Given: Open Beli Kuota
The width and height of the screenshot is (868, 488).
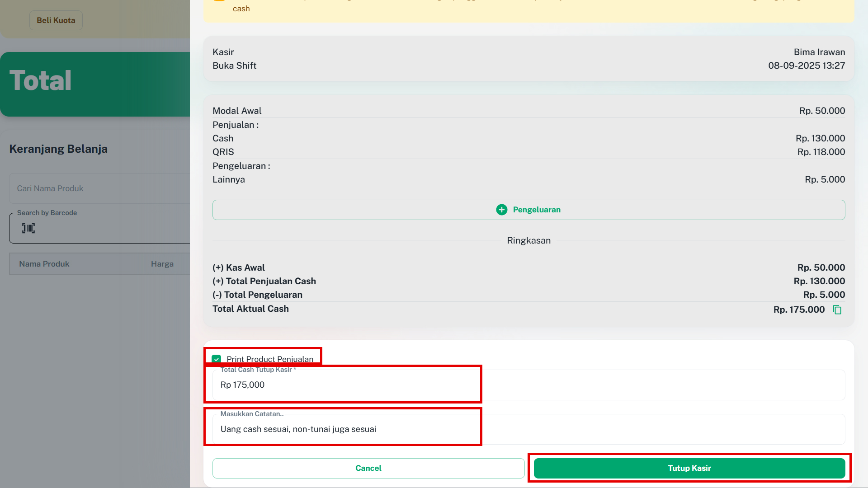Looking at the screenshot, I should tap(56, 20).
